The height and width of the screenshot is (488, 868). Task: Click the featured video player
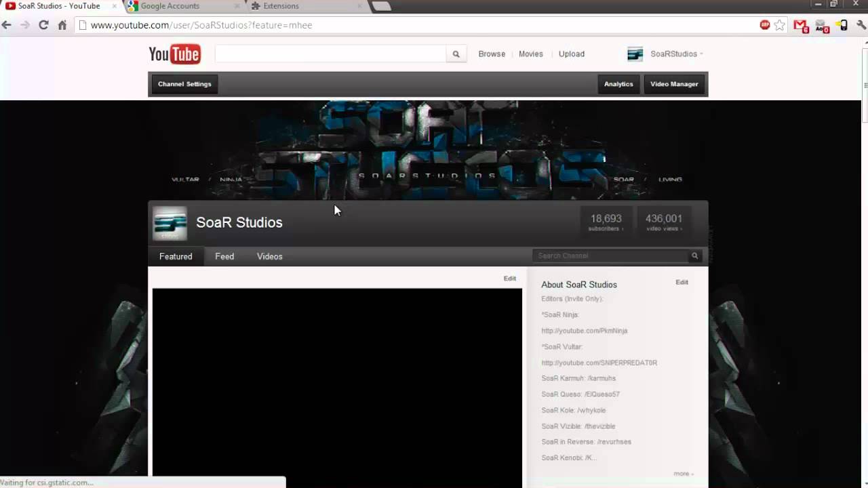337,388
